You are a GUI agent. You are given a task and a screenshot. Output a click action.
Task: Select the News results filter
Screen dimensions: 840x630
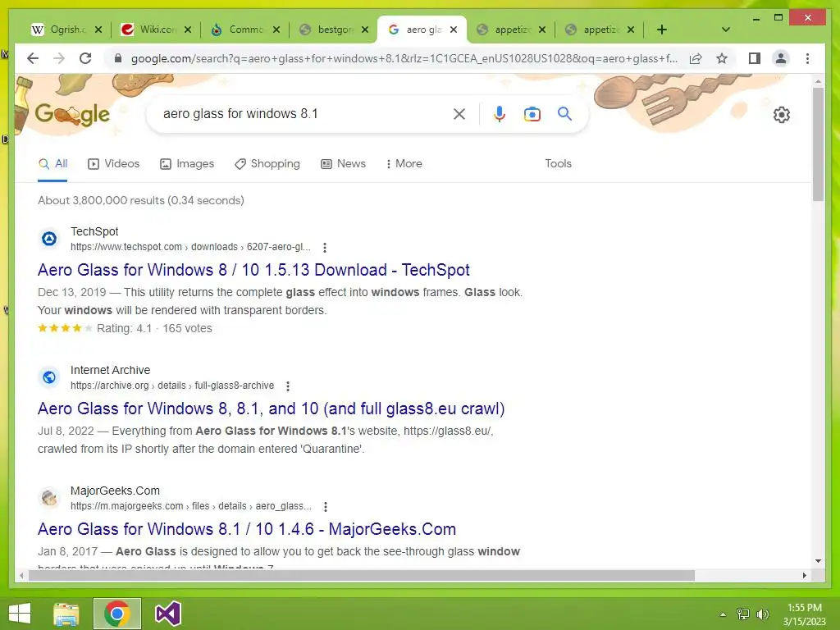pyautogui.click(x=343, y=164)
